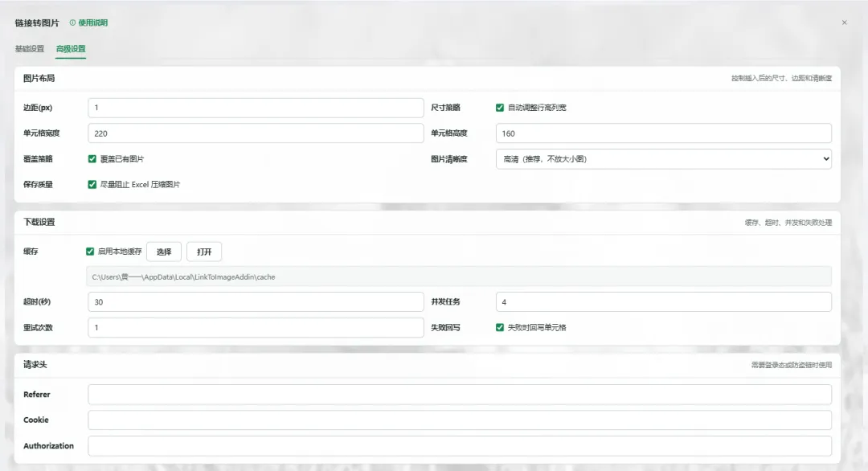The height and width of the screenshot is (471, 868).
Task: Click the 尺寸策略 label
Action: tap(445, 108)
